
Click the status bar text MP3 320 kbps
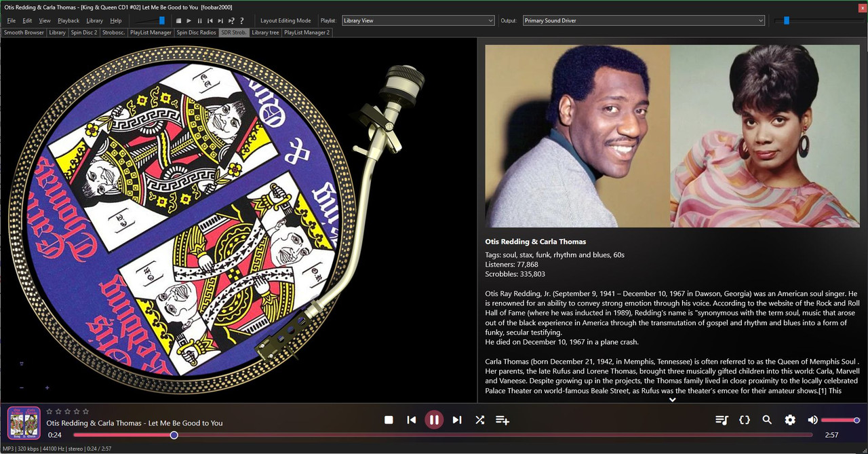click(22, 449)
